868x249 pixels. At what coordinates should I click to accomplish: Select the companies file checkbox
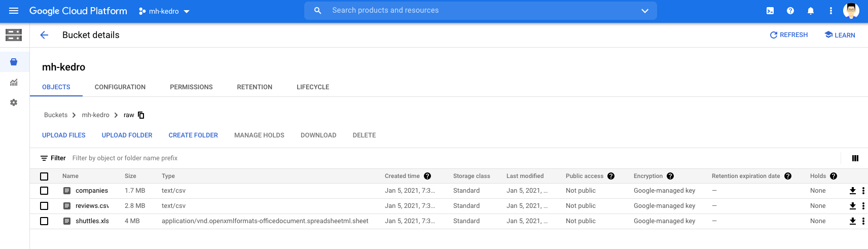44,191
